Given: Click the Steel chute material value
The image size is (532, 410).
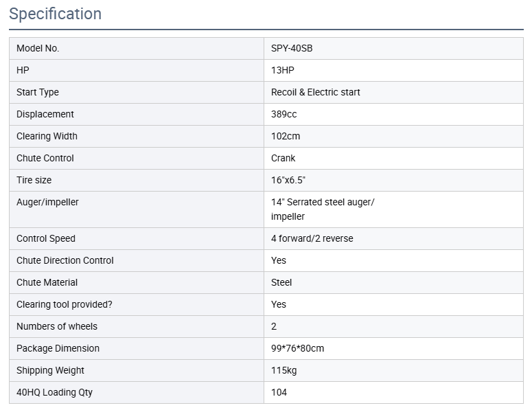Looking at the screenshot, I should tap(281, 282).
